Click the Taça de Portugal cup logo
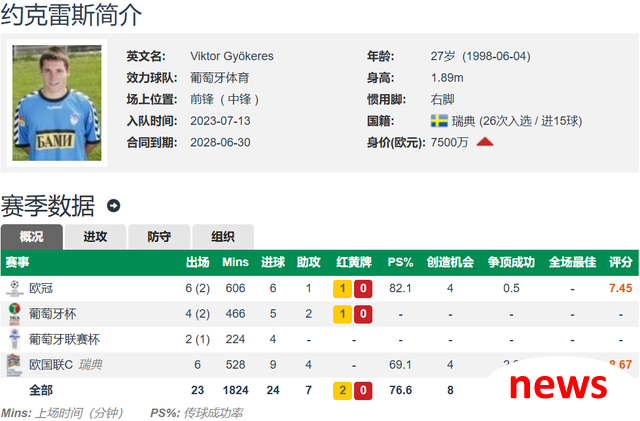 pyautogui.click(x=14, y=314)
